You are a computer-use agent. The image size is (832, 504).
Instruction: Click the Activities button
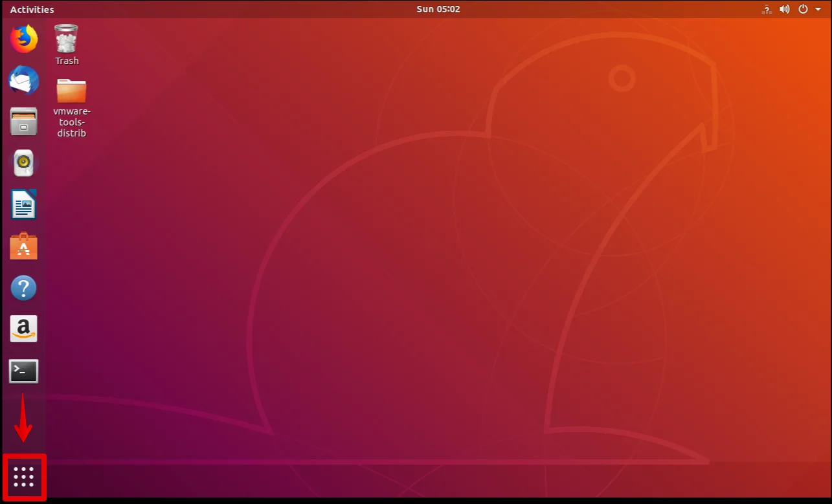coord(32,9)
